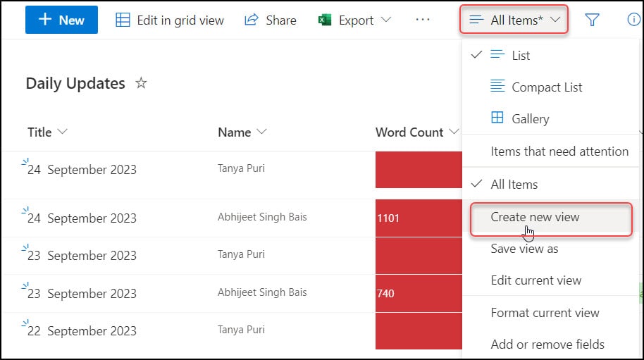Click the red 1101 word count cell
Viewport: 644px width, 360px height.
(x=419, y=218)
